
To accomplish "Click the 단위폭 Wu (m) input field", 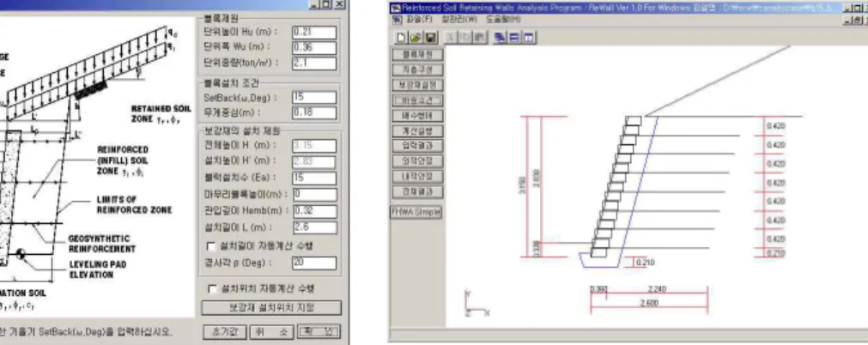I will [x=314, y=47].
